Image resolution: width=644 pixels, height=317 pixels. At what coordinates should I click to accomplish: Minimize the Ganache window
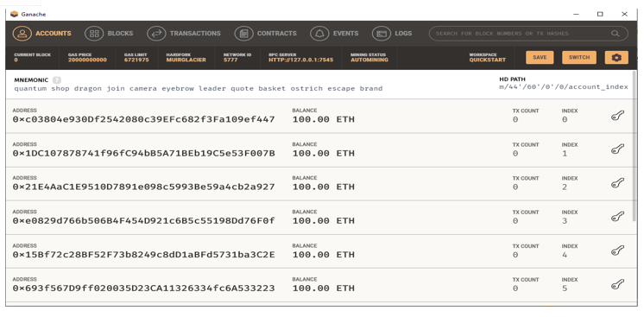coord(576,14)
